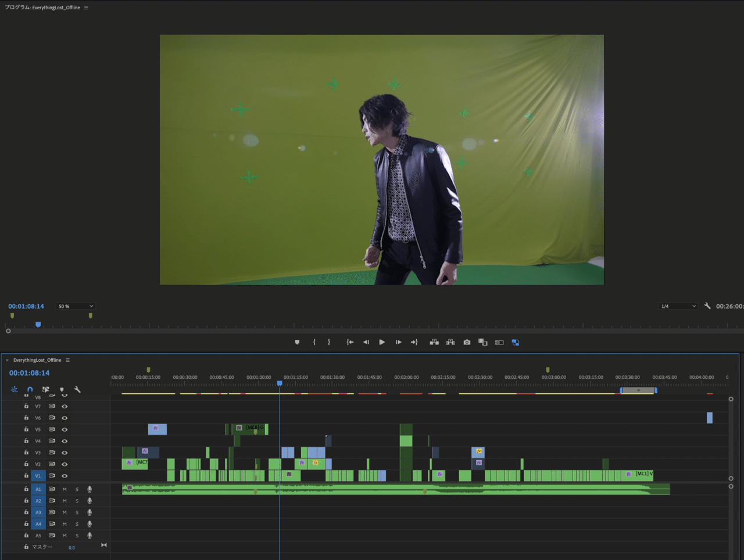Hide track V5 output
This screenshot has height=560, width=744.
click(x=65, y=429)
